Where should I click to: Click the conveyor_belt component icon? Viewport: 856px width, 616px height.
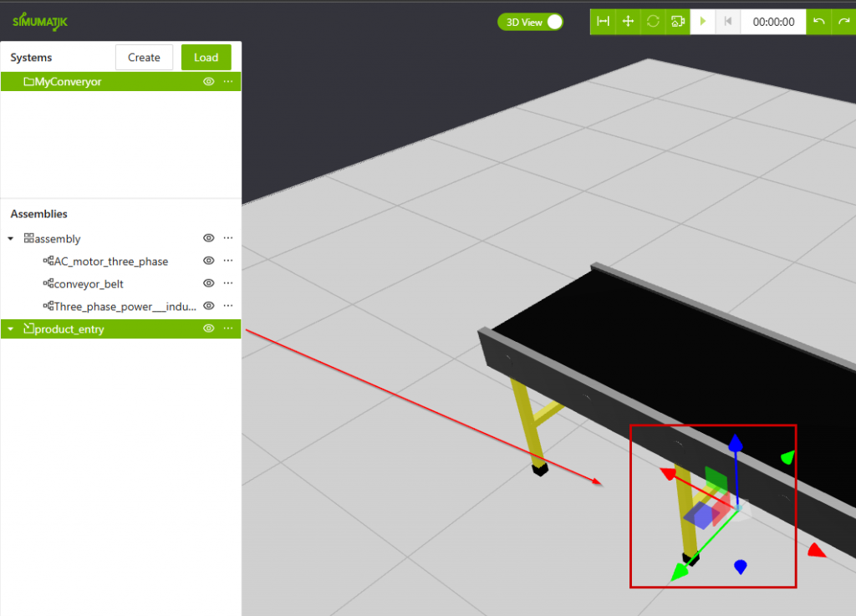click(48, 283)
